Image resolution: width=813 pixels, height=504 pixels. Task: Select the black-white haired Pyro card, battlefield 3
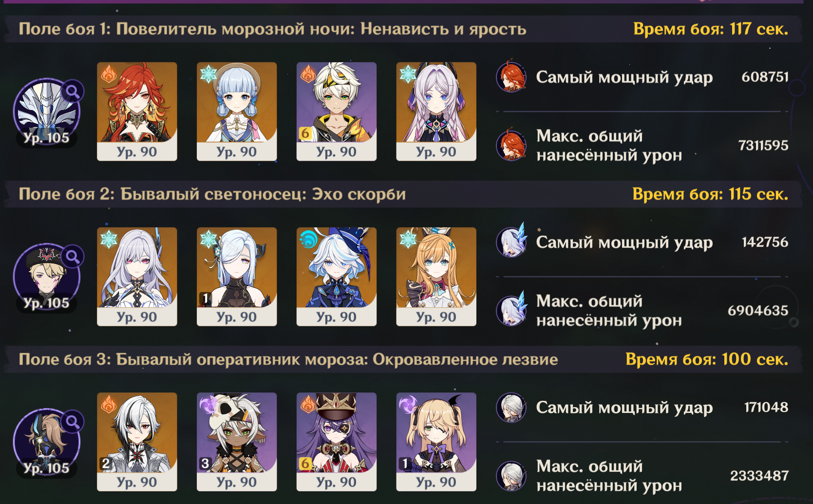tap(137, 442)
